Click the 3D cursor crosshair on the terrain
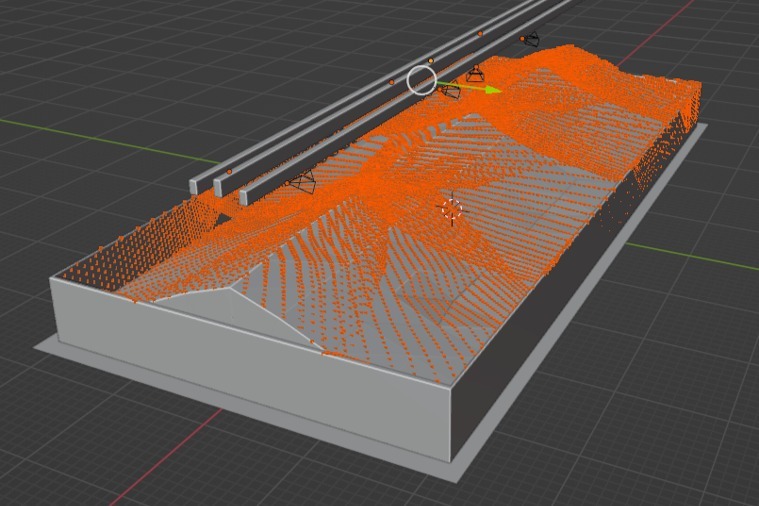759x506 pixels. pyautogui.click(x=451, y=209)
